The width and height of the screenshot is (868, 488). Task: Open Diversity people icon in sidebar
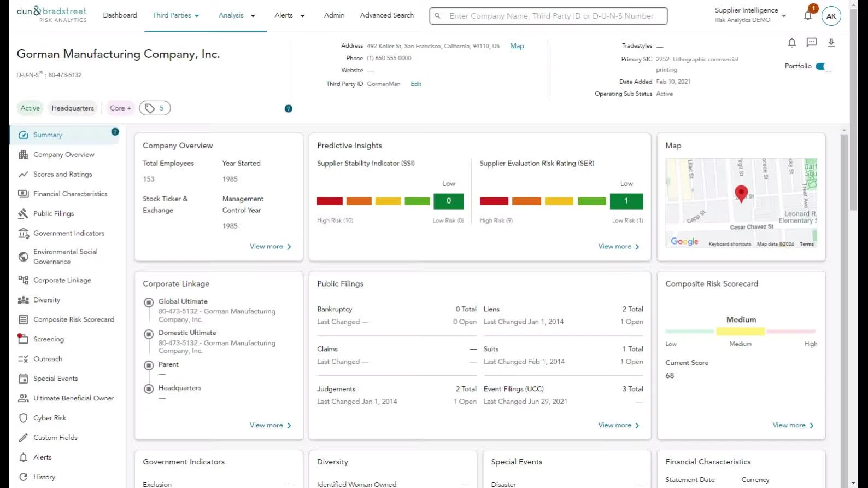(x=23, y=300)
